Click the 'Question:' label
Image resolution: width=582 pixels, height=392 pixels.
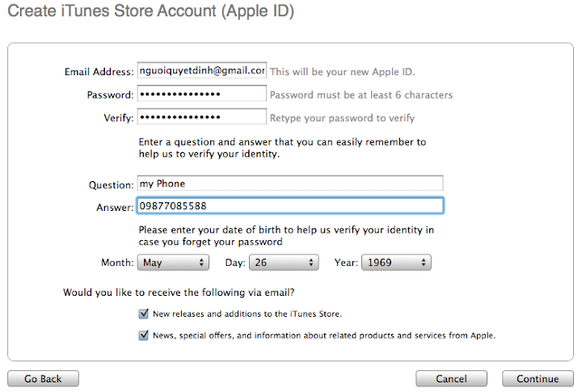tap(111, 185)
